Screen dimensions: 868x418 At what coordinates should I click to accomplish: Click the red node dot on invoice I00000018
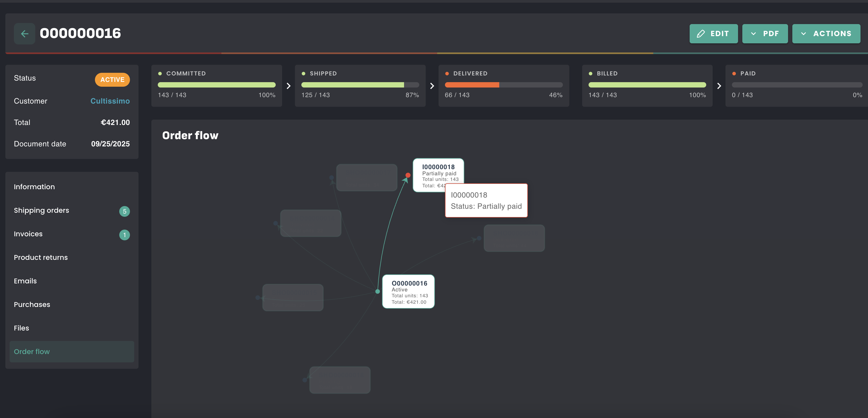tap(408, 175)
